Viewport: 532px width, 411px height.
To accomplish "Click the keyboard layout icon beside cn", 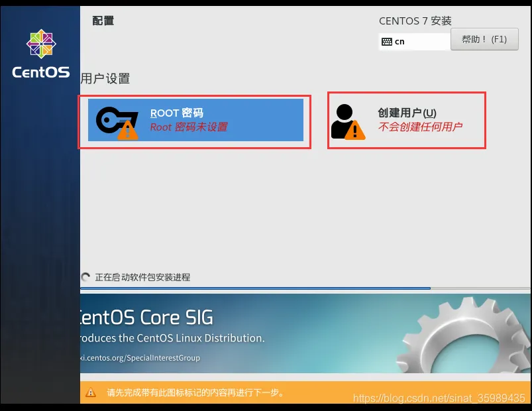I will pyautogui.click(x=386, y=41).
